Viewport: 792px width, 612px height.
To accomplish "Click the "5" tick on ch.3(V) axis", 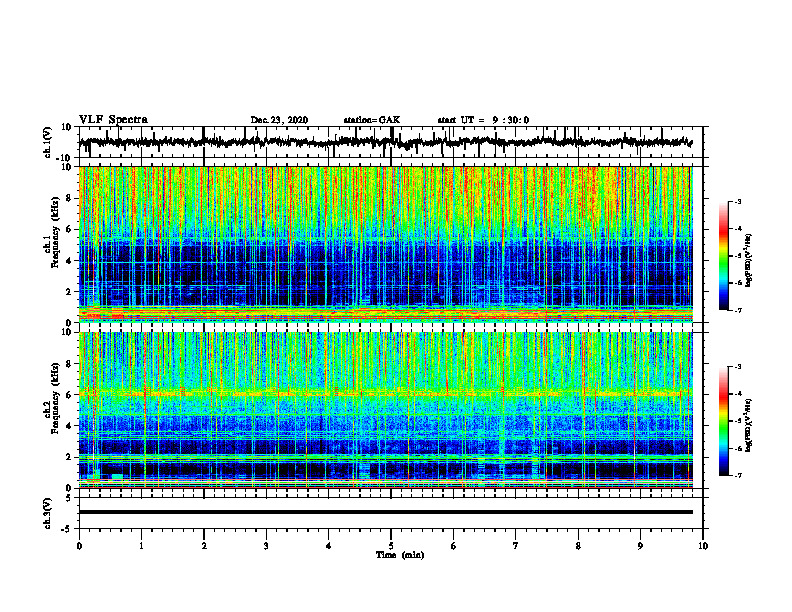I will coord(70,498).
